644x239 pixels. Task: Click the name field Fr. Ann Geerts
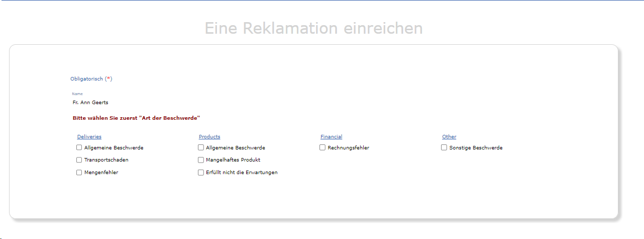[x=90, y=102]
